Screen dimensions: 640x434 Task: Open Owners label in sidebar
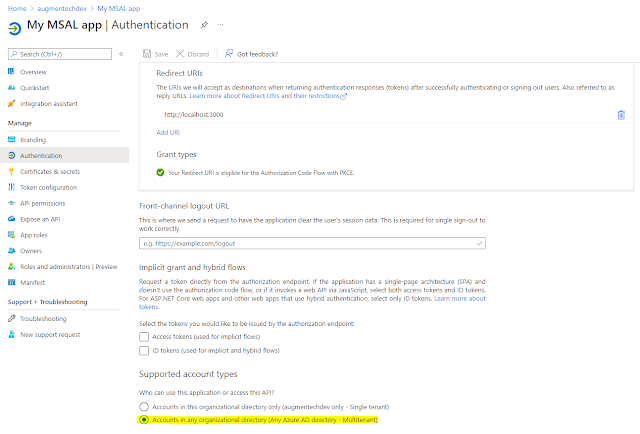[x=31, y=251]
